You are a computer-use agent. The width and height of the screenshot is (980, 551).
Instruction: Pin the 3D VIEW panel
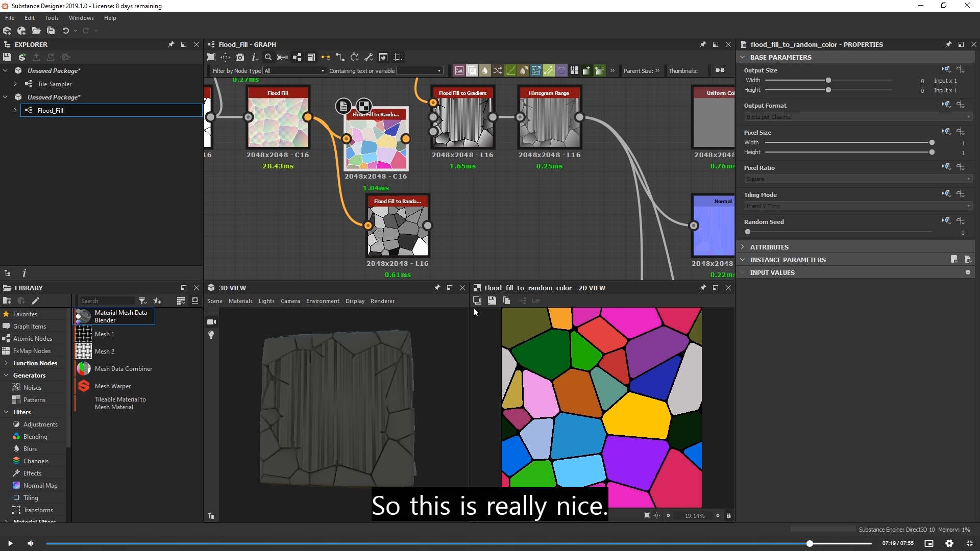pyautogui.click(x=437, y=288)
